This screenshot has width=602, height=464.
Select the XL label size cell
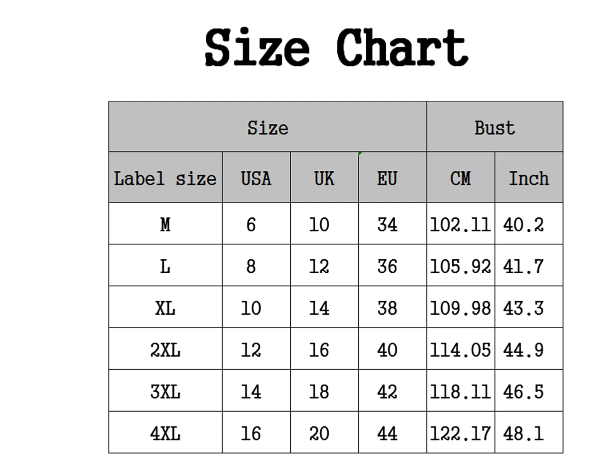(x=165, y=307)
